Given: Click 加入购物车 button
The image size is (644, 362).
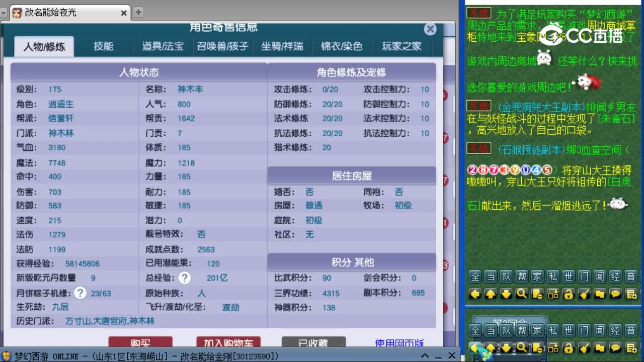Looking at the screenshot, I should point(228,342).
